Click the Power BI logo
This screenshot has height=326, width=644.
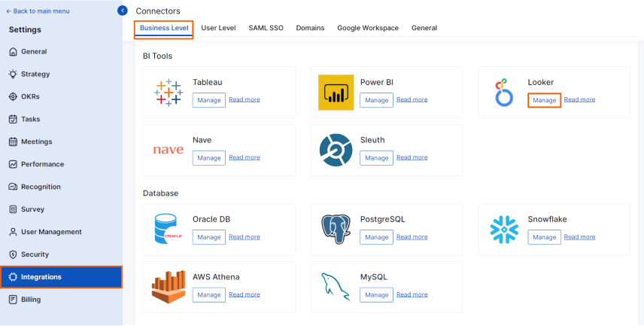coord(336,93)
